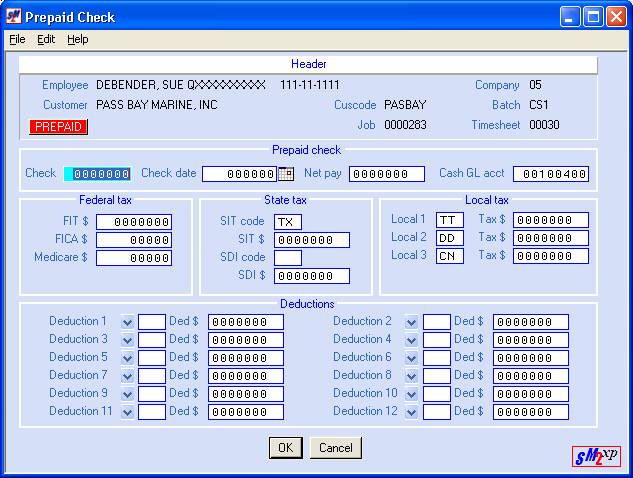The height and width of the screenshot is (478, 633).
Task: Click customer name PASS BAY MARINE, INC
Action: (x=157, y=105)
